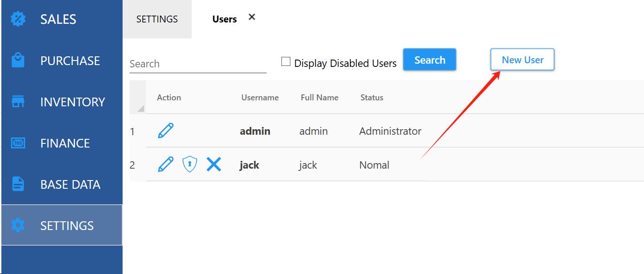This screenshot has height=274, width=644.
Task: Create a user with New User button
Action: pyautogui.click(x=522, y=60)
